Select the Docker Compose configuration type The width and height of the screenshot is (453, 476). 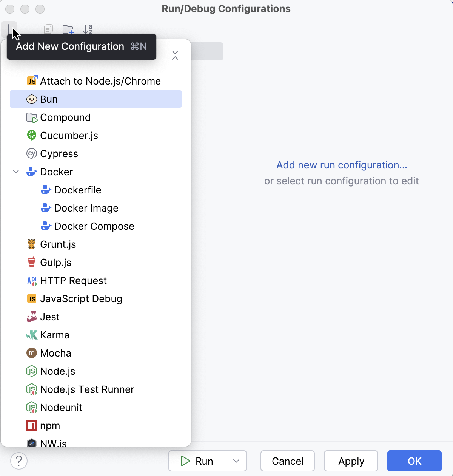(94, 226)
